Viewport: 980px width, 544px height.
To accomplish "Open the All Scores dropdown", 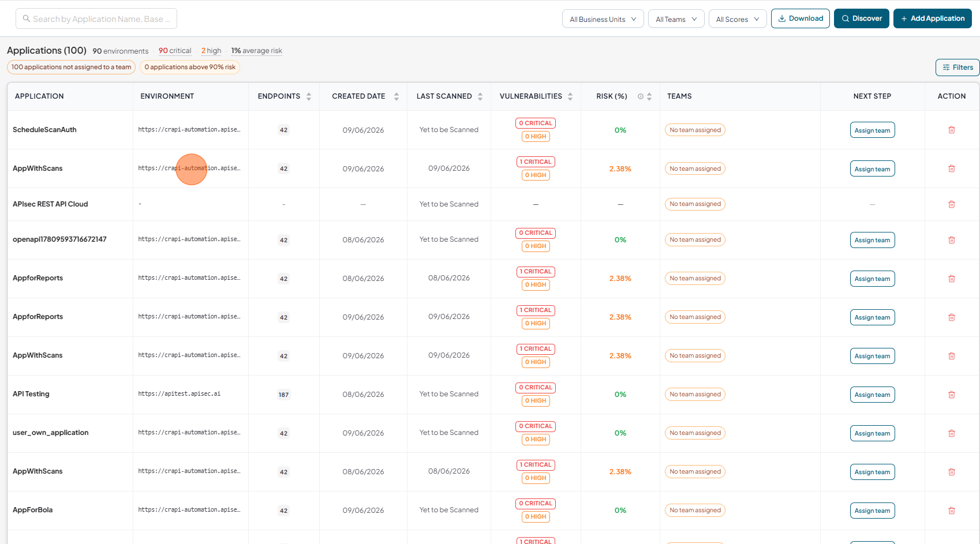I will (x=738, y=19).
